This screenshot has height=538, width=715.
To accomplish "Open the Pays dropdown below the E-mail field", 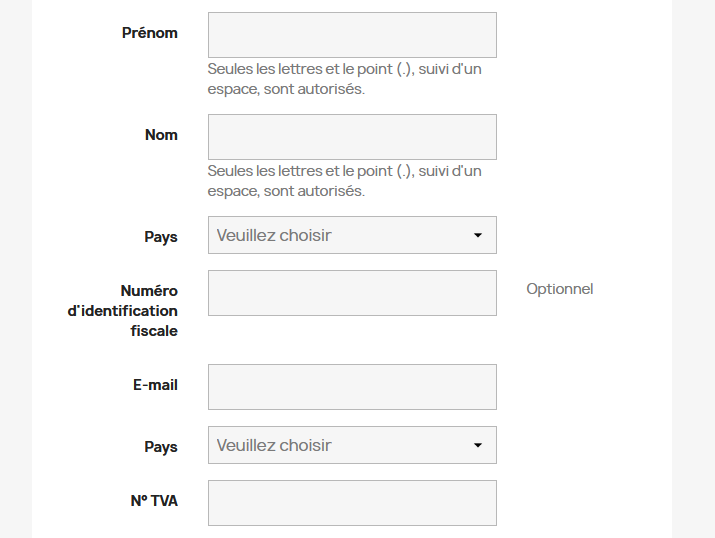I will tap(352, 445).
